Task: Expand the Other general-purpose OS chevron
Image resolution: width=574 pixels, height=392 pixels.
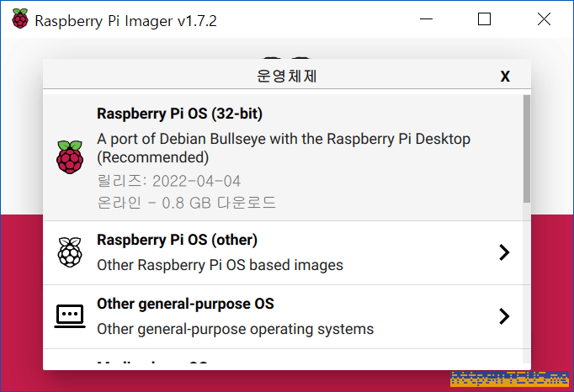Action: [x=504, y=316]
